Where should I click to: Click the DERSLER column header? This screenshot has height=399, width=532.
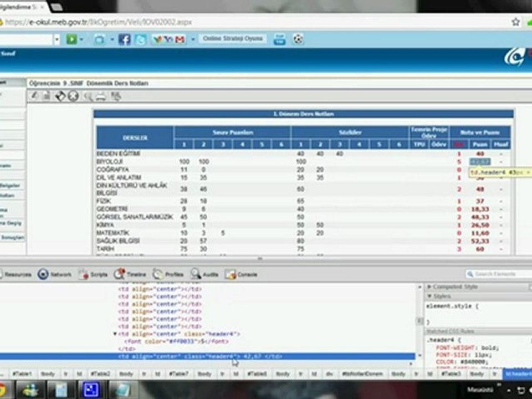[x=135, y=137]
